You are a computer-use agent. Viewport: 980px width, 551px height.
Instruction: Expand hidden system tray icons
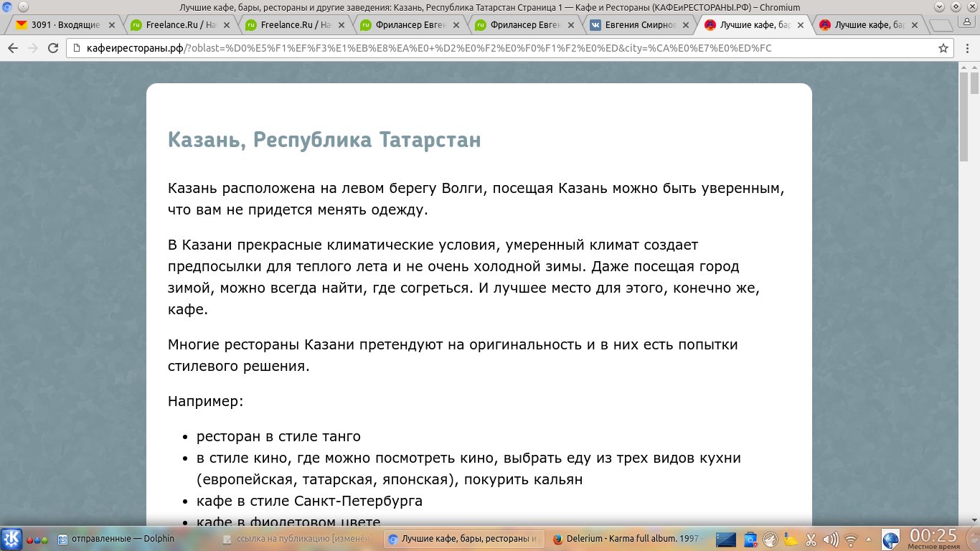click(x=868, y=539)
